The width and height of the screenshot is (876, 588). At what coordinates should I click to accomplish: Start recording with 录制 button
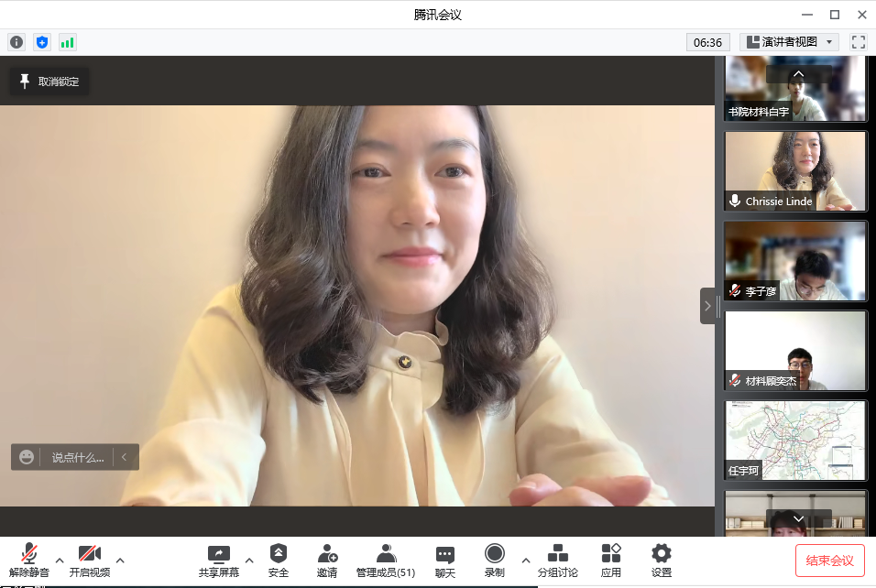coord(495,560)
